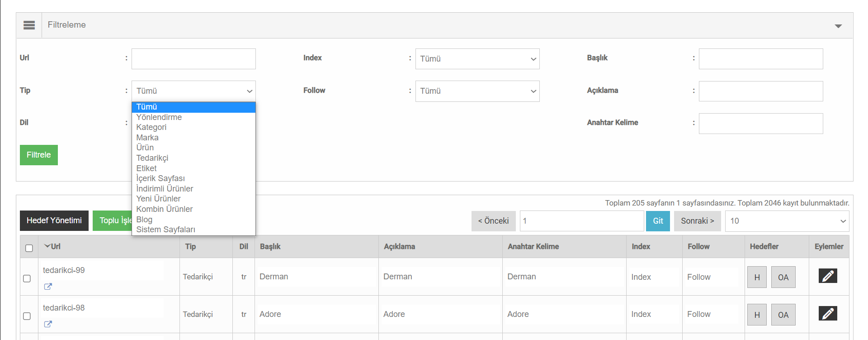Open the Follow filter dropdown

click(477, 91)
